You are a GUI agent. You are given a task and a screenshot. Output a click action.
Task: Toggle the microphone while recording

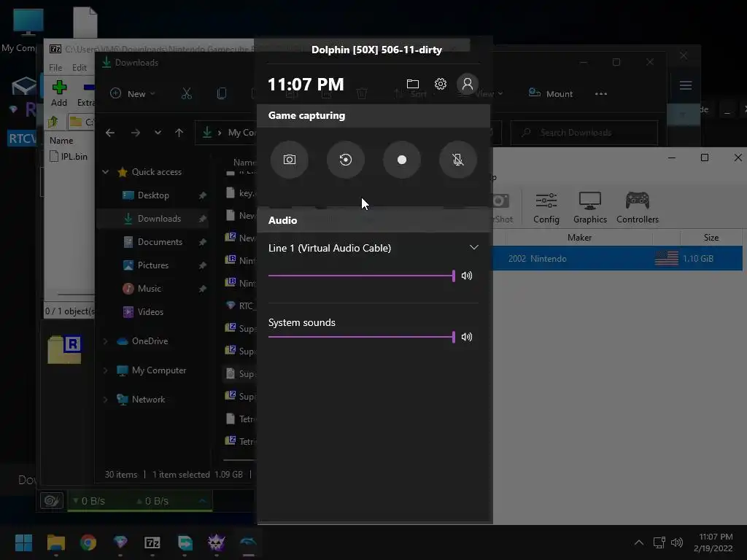point(458,160)
